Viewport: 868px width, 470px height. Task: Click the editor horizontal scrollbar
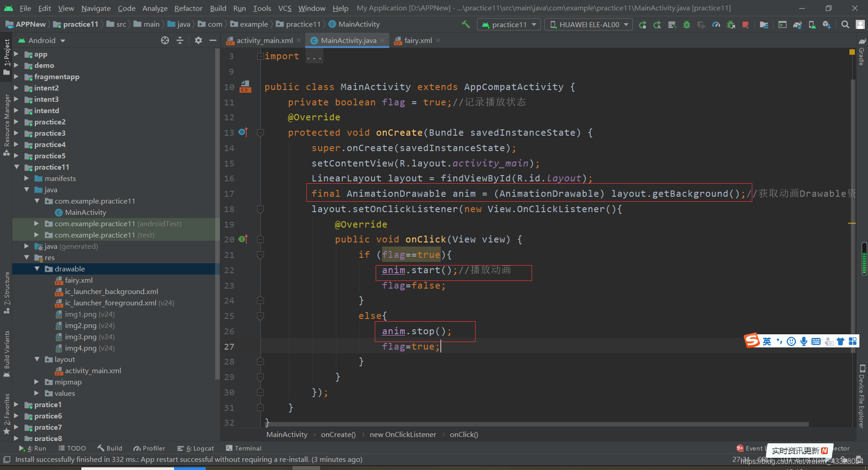click(x=537, y=424)
